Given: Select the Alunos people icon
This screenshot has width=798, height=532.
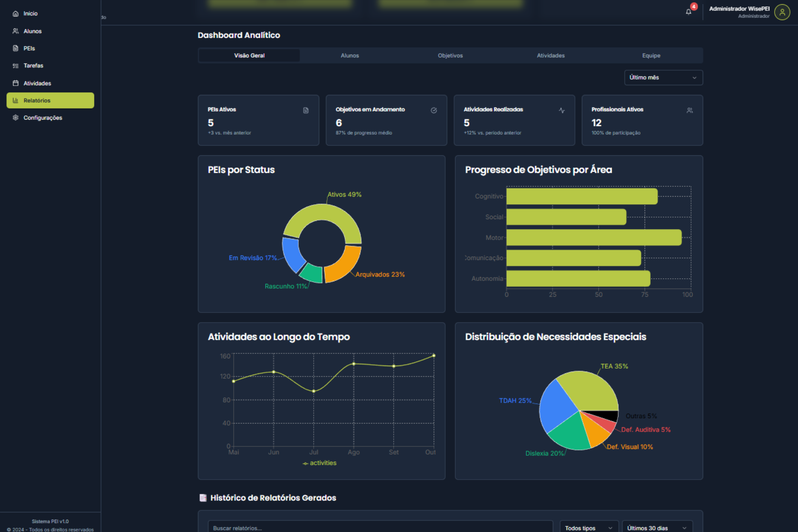Looking at the screenshot, I should tap(16, 31).
